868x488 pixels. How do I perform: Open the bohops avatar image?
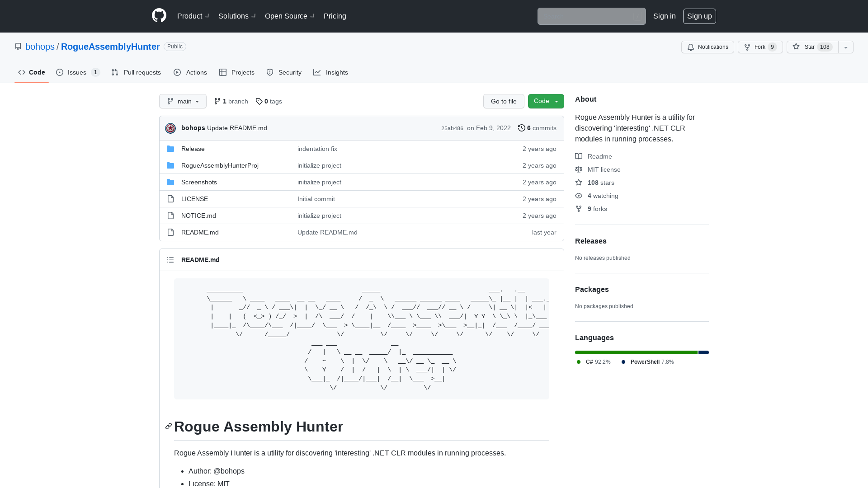pos(170,128)
